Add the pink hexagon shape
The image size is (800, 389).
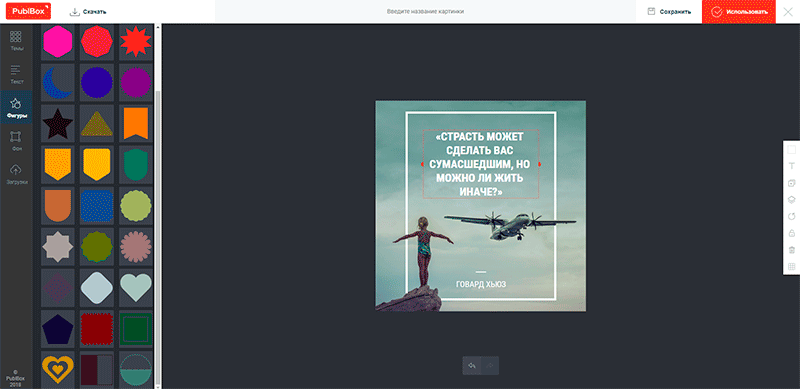click(x=58, y=41)
